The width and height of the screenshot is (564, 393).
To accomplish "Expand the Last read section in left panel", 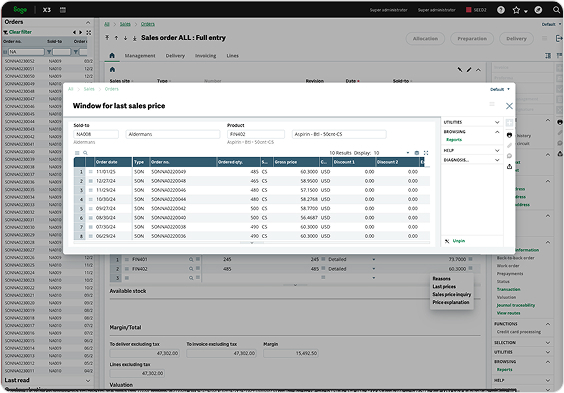I will click(x=88, y=380).
